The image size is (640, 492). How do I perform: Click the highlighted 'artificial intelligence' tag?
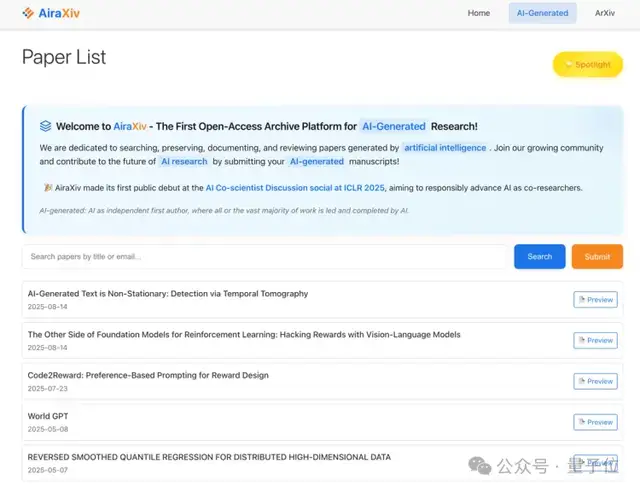pyautogui.click(x=445, y=147)
